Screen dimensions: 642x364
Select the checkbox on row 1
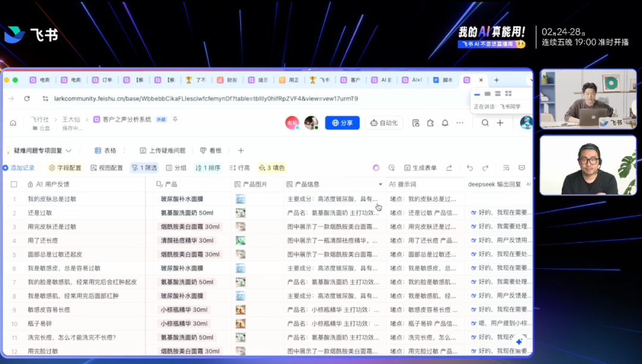click(x=15, y=198)
